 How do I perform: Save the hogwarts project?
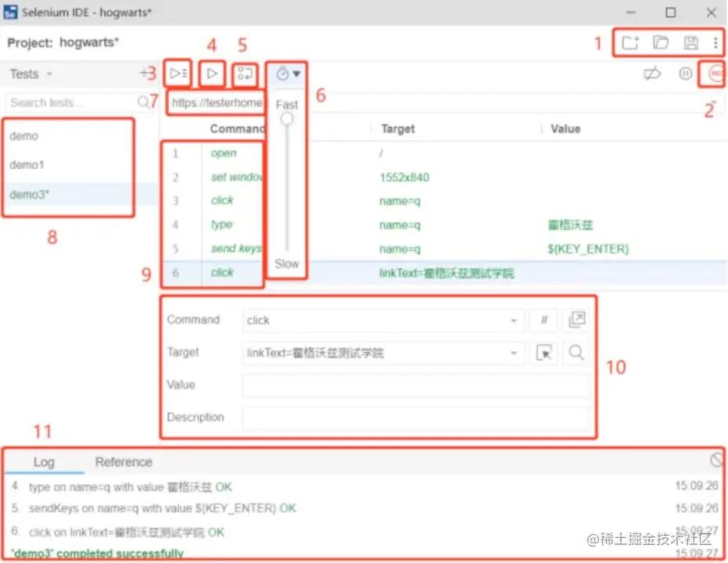(691, 43)
